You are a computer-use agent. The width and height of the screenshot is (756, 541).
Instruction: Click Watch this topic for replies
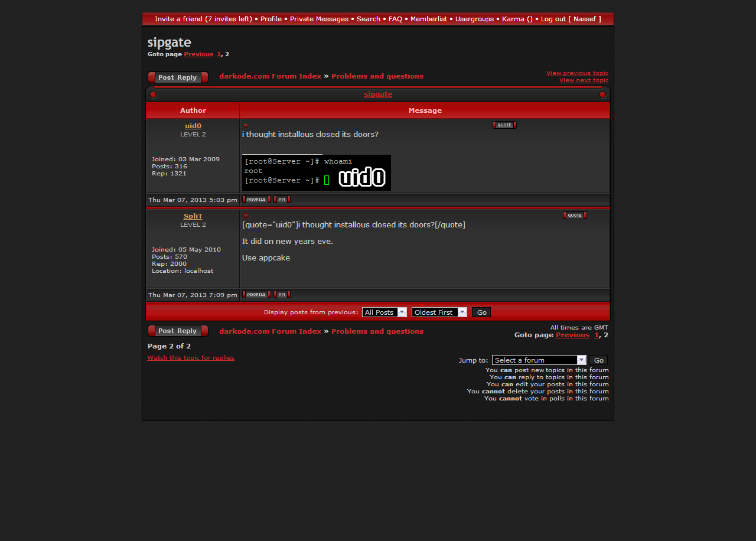point(191,358)
